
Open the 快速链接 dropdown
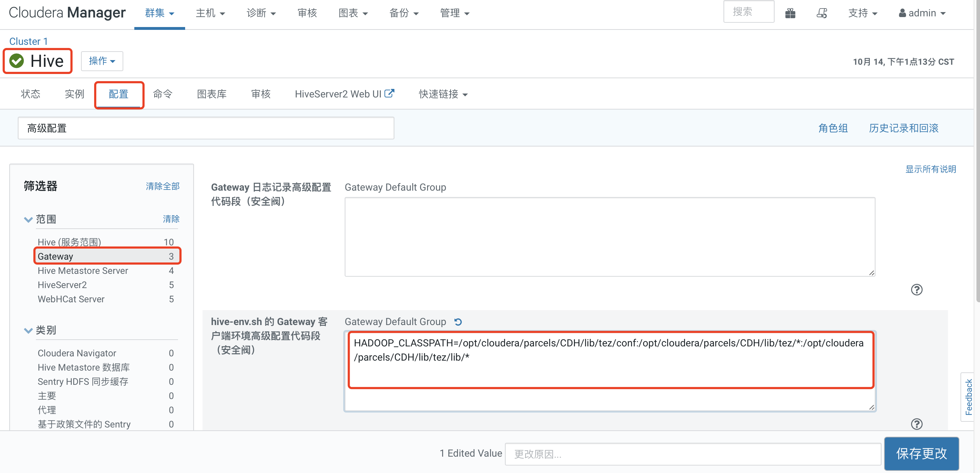coord(443,94)
